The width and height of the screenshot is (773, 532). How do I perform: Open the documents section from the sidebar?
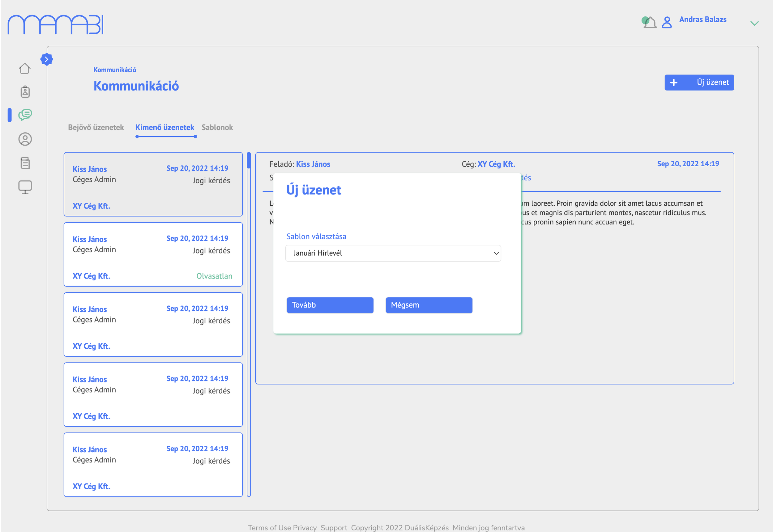pyautogui.click(x=25, y=163)
